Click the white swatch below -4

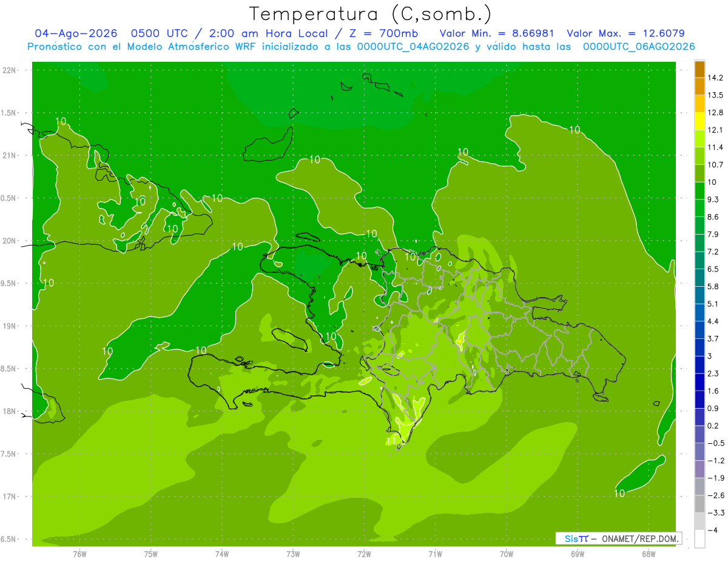click(x=699, y=539)
